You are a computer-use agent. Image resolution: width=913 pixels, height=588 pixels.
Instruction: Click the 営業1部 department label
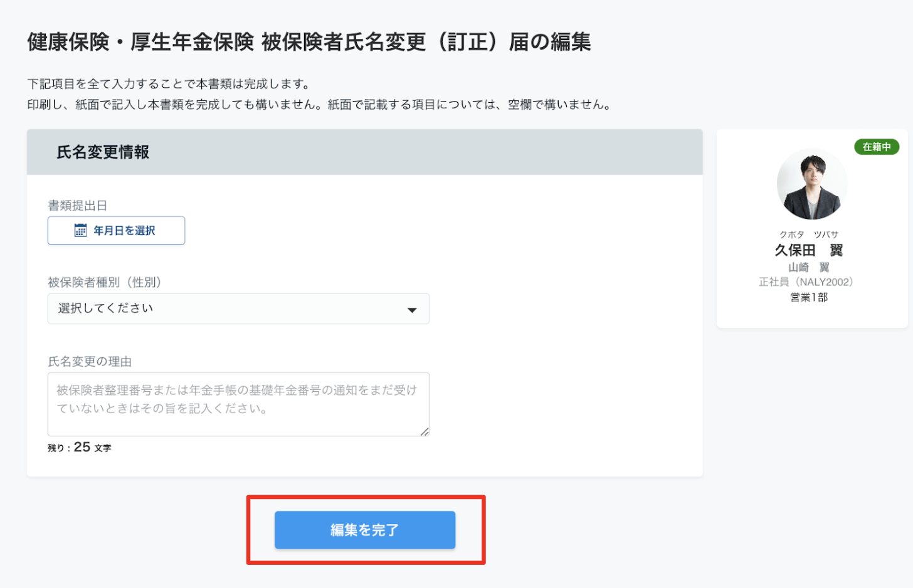tap(809, 297)
